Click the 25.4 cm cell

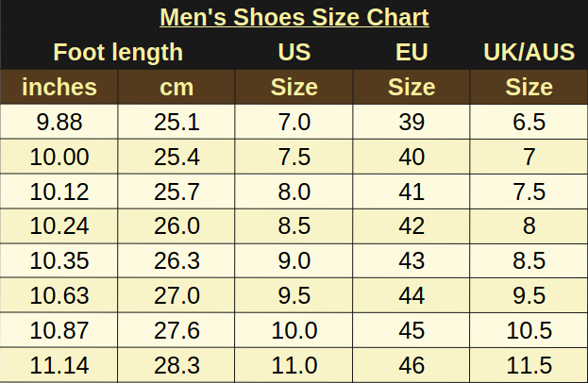pos(176,157)
